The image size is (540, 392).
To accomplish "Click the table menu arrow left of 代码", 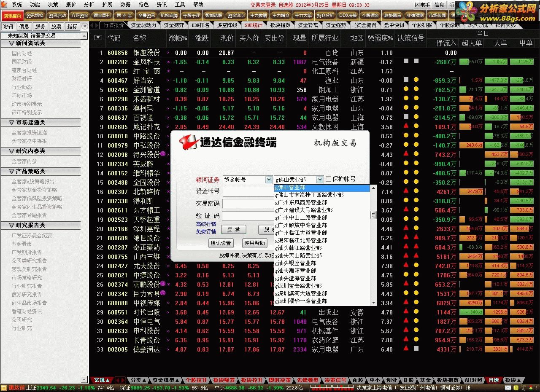I will point(98,38).
